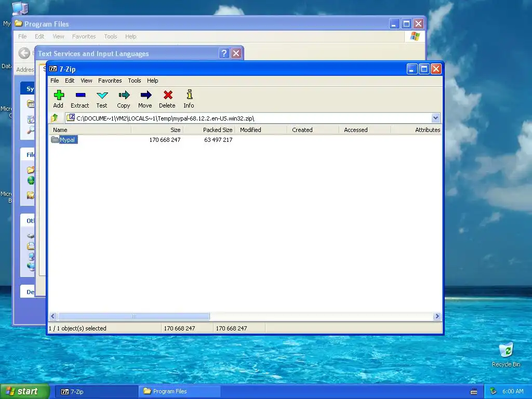This screenshot has width=532, height=399.
Task: Open 7-Zip View menu
Action: pos(86,81)
